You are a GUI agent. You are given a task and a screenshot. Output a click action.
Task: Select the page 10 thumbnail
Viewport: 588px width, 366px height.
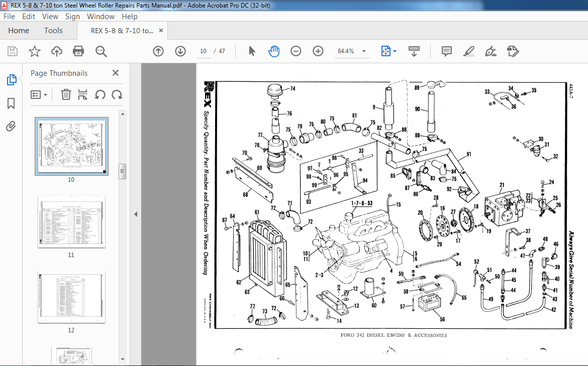coord(72,146)
